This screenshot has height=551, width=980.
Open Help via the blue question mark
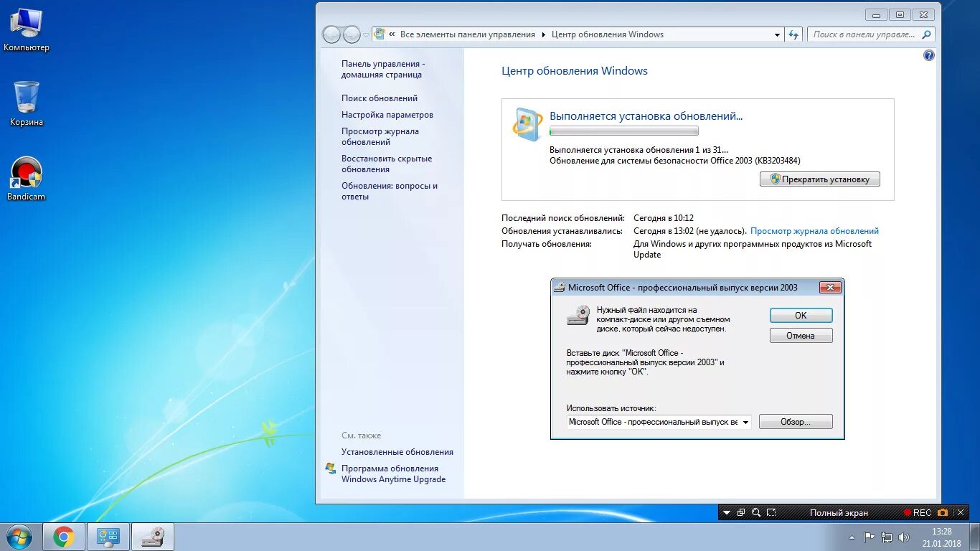pyautogui.click(x=929, y=55)
